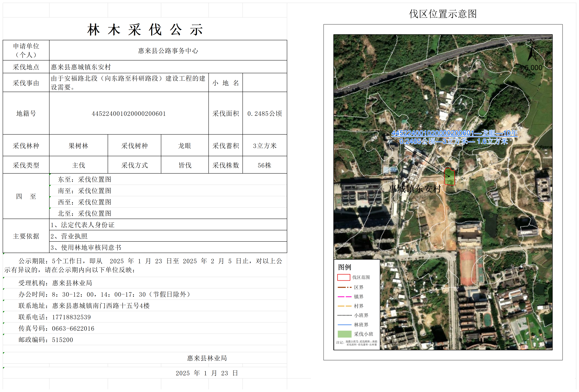The width and height of the screenshot is (579, 392).
Task: Click the felling reason text about 安福路北段
Action: click(129, 83)
